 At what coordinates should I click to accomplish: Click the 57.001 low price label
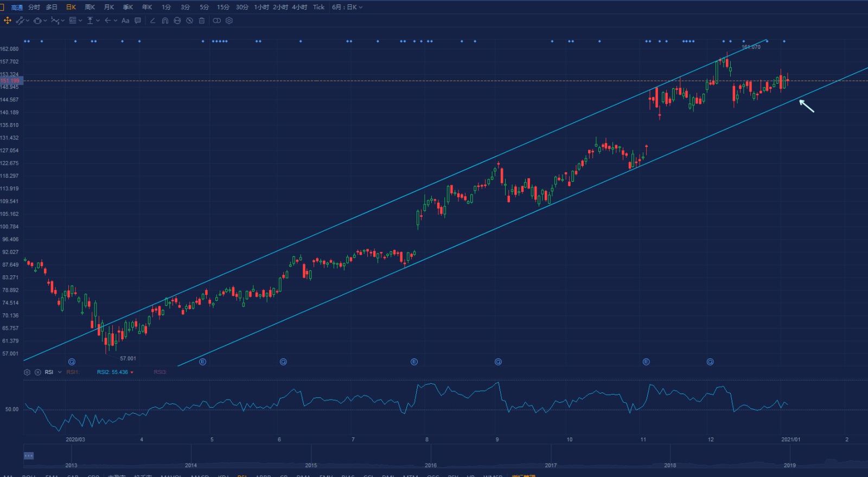coord(128,358)
